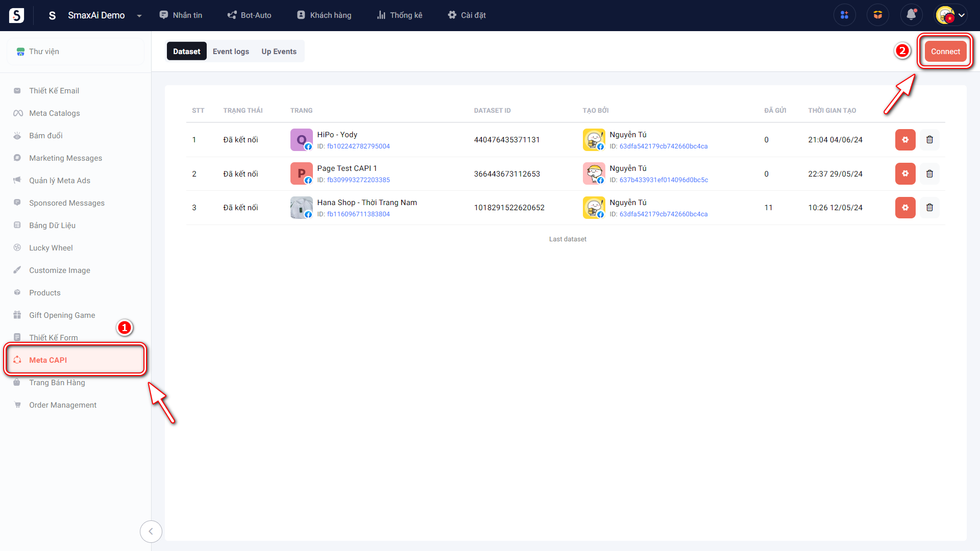
Task: Open the notifications bell
Action: (911, 15)
